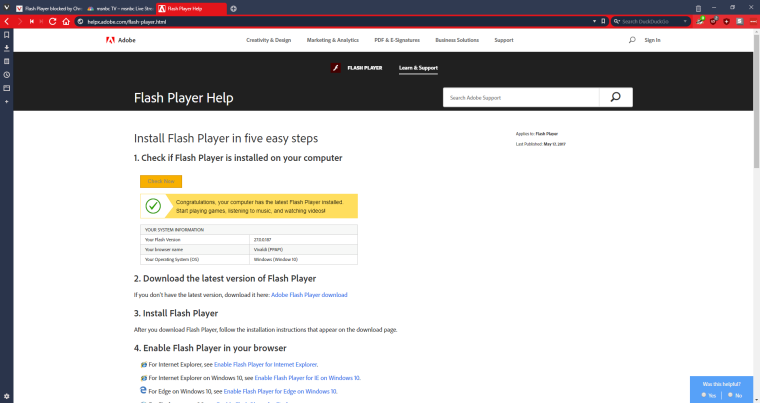Open Learn & Support section

pos(418,68)
